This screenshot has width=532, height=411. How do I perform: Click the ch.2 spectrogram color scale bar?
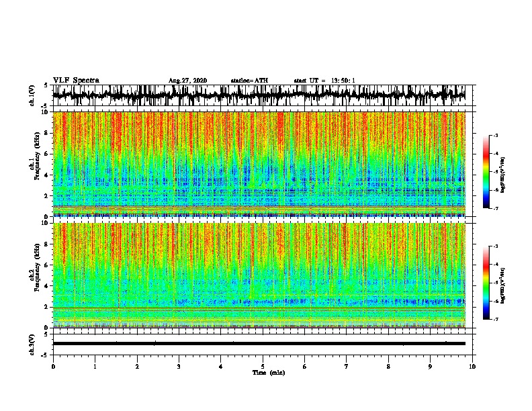tap(486, 283)
